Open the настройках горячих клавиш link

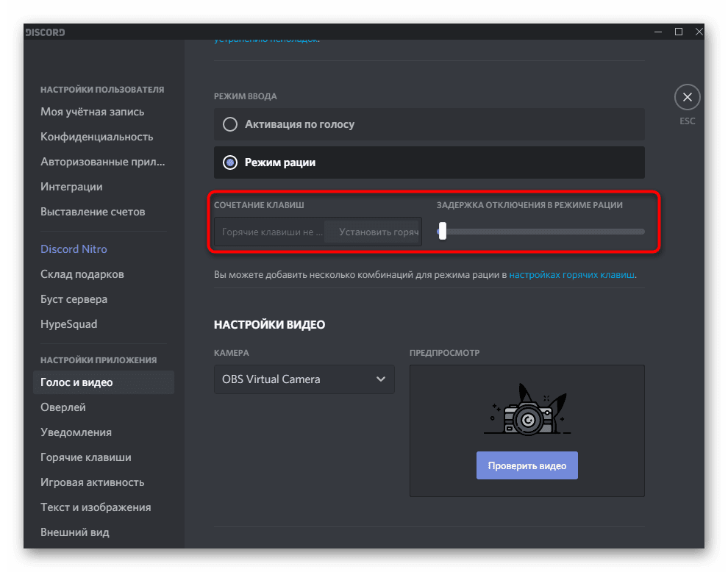[x=571, y=274]
